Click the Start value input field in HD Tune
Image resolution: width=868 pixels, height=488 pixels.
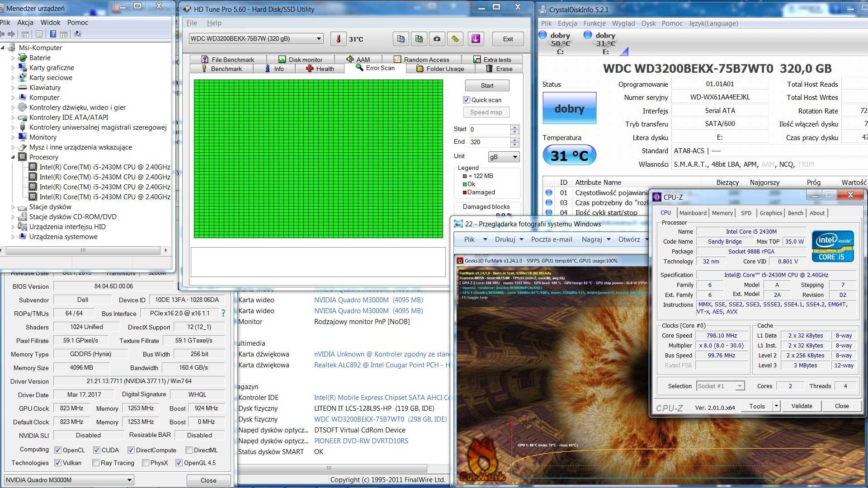click(x=489, y=129)
